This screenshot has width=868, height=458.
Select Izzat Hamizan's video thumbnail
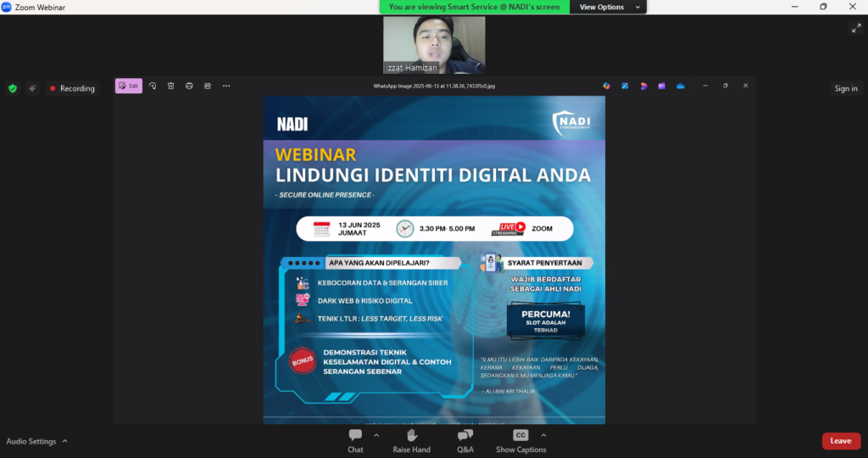(434, 45)
